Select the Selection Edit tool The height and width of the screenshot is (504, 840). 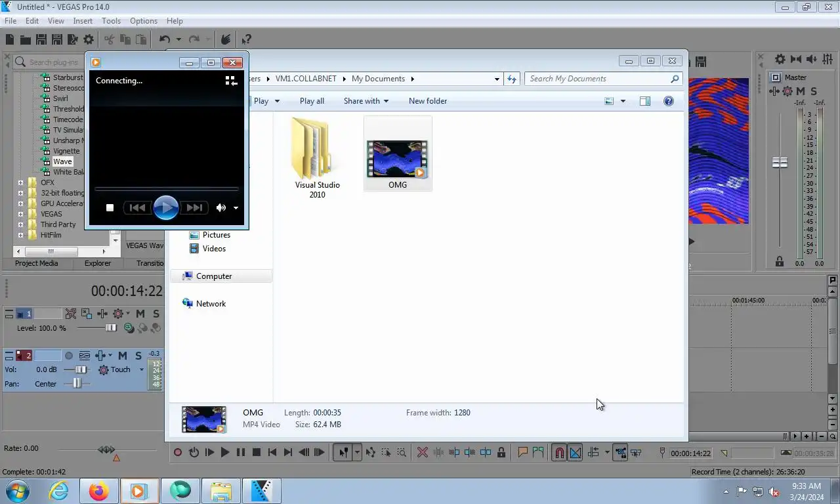click(x=386, y=452)
